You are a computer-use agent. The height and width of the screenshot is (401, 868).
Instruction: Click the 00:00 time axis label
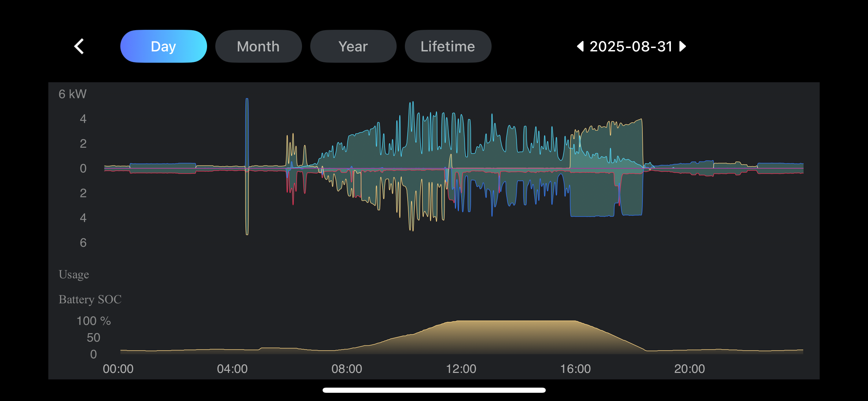(x=118, y=369)
